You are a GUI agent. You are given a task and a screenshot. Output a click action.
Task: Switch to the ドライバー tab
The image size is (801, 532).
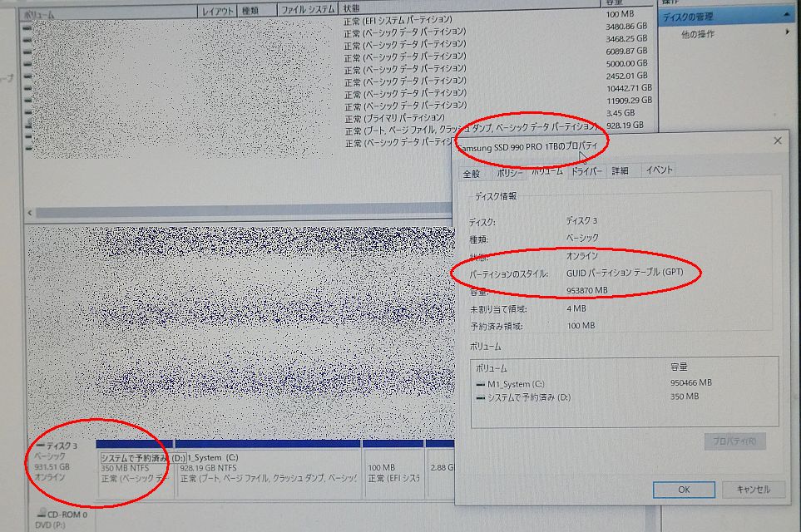coord(586,170)
